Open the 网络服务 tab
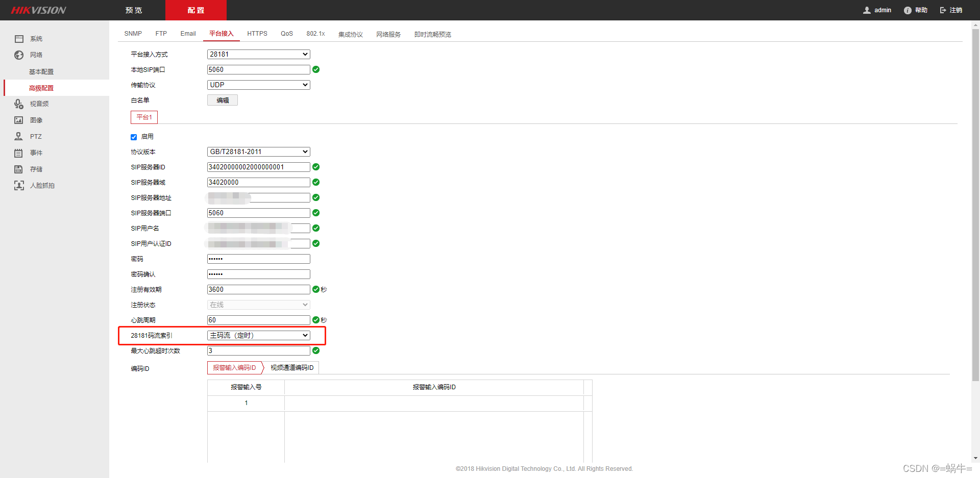Image resolution: width=980 pixels, height=478 pixels. tap(388, 34)
